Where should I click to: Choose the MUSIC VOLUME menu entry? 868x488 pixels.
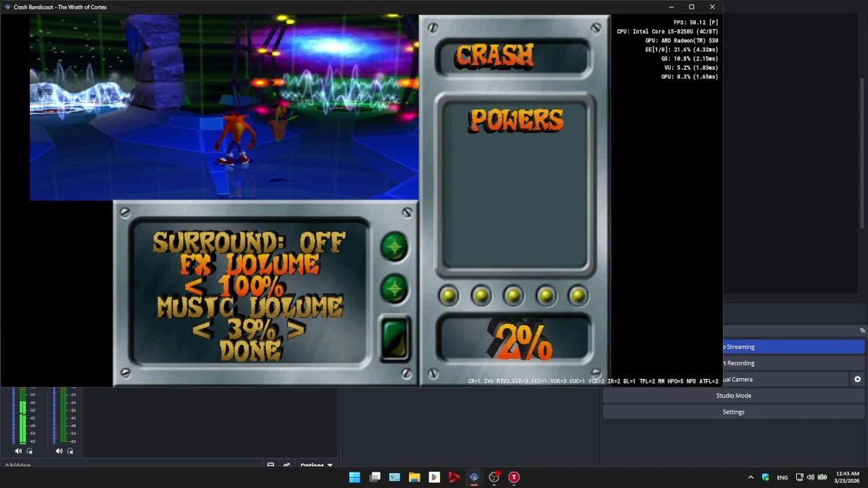[x=250, y=307]
